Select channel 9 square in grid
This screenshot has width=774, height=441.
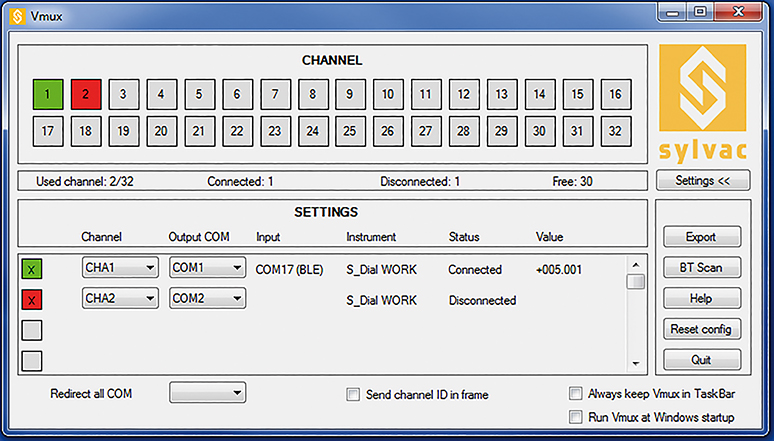[x=350, y=95]
